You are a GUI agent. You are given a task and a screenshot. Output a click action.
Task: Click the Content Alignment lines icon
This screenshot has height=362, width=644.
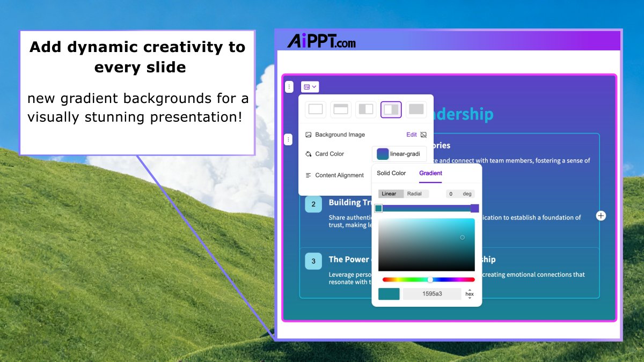pyautogui.click(x=309, y=175)
